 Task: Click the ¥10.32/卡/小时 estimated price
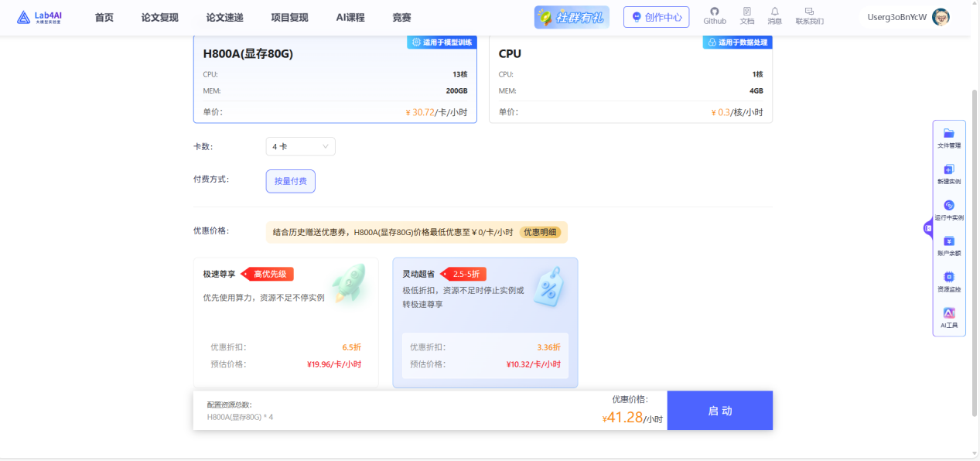click(x=534, y=364)
